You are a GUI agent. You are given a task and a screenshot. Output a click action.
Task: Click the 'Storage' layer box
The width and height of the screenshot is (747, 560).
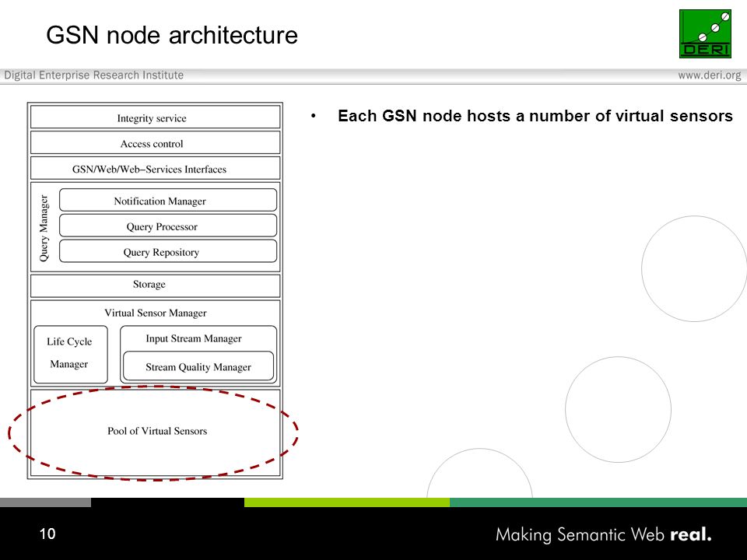[156, 285]
